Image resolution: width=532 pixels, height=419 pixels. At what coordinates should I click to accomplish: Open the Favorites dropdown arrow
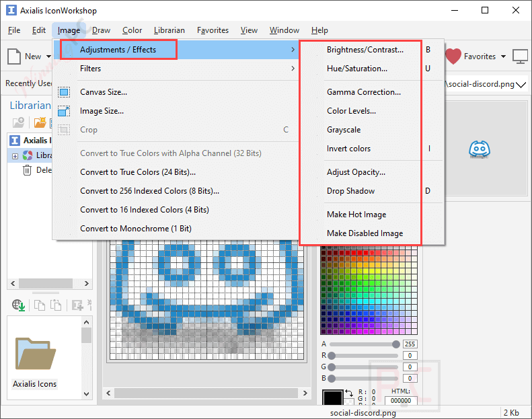coord(503,56)
